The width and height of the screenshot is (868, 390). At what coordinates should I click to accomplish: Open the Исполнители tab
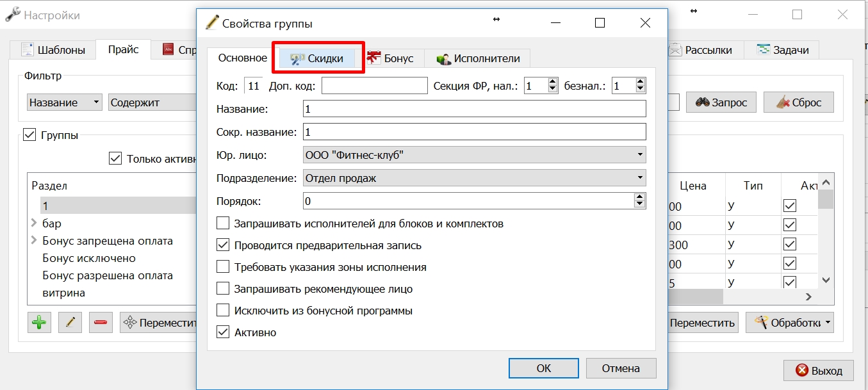pos(478,58)
